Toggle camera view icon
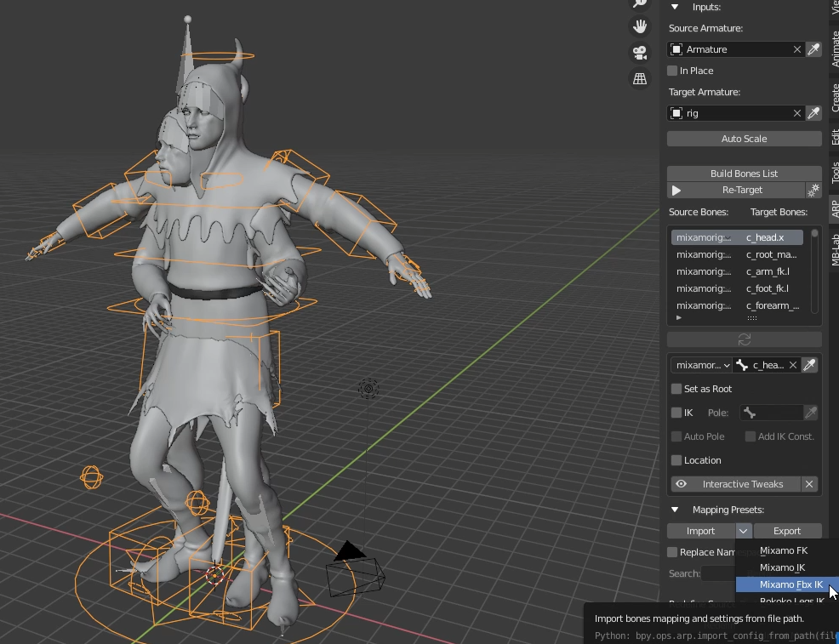Screen dimensions: 839x644 (x=640, y=53)
